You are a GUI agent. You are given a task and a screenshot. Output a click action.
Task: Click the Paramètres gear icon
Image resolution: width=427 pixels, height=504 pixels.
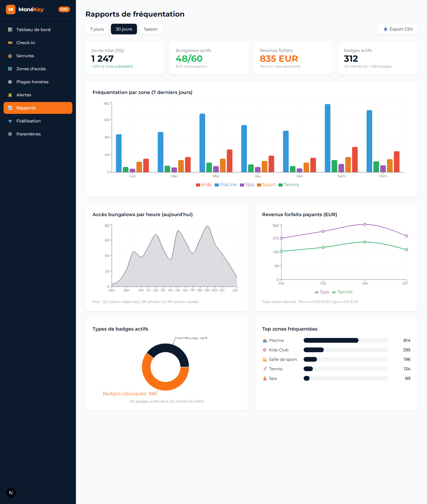[10, 134]
